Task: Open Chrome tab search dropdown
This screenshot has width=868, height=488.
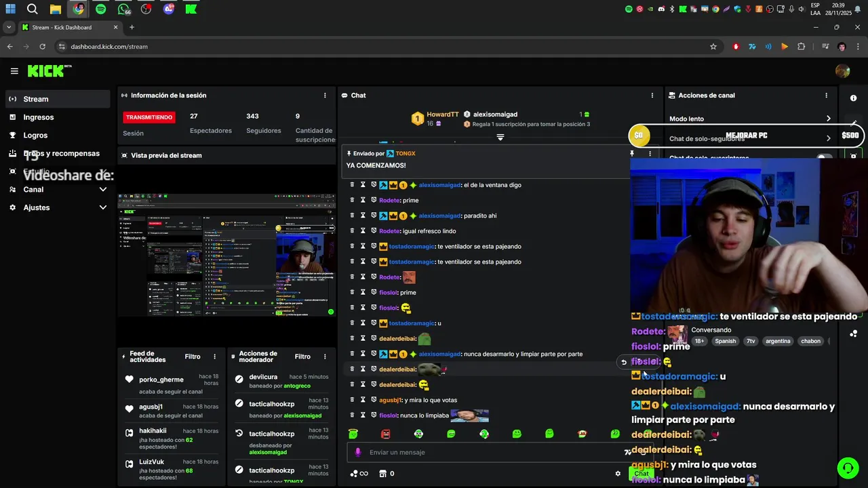Action: pyautogui.click(x=9, y=27)
